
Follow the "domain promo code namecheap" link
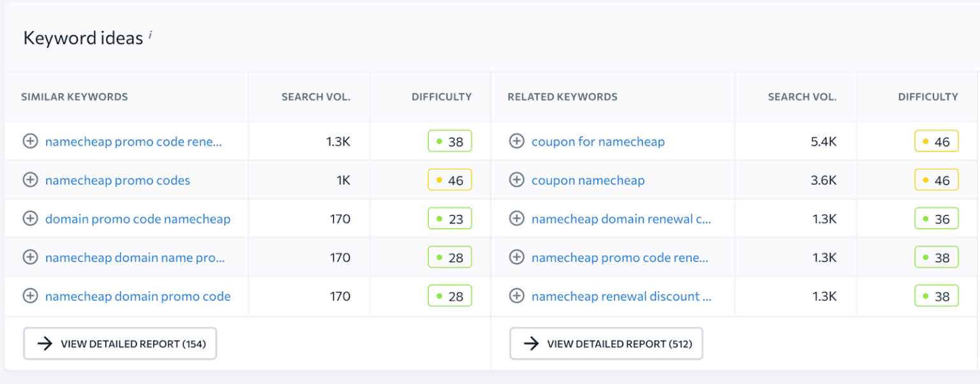click(x=138, y=219)
